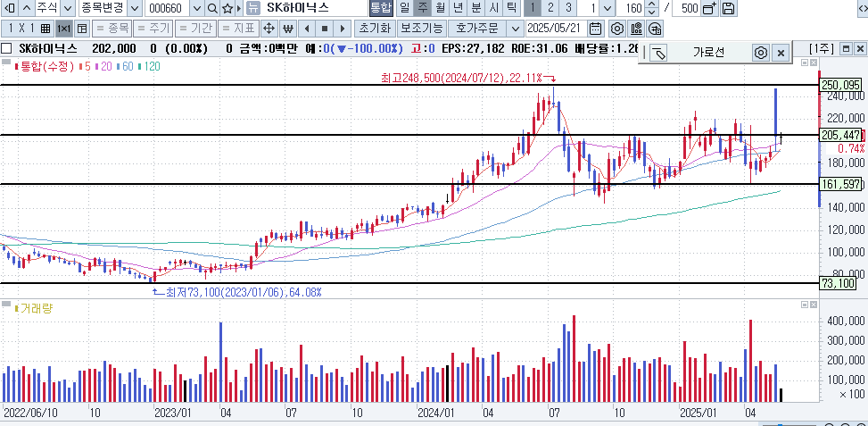The height and width of the screenshot is (426, 868).
Task: Expand the 주식 market type dropdown
Action: (x=67, y=8)
